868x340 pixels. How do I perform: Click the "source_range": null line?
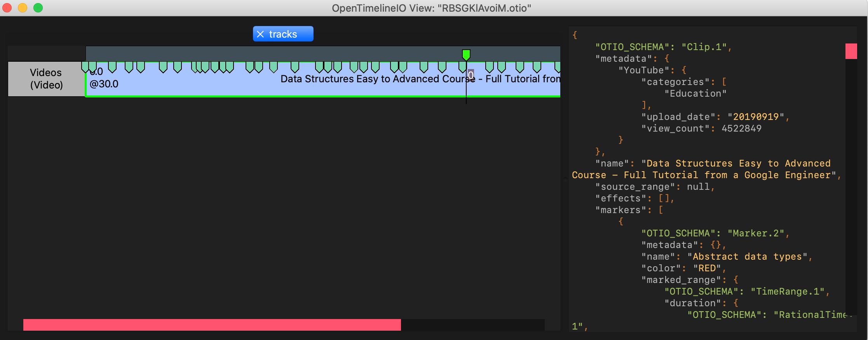point(655,187)
